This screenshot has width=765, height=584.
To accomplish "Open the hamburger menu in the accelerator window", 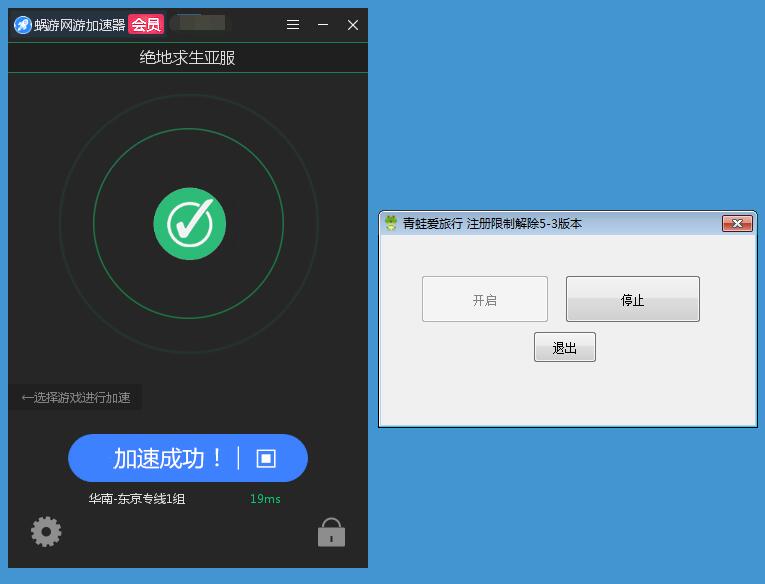I will 293,25.
